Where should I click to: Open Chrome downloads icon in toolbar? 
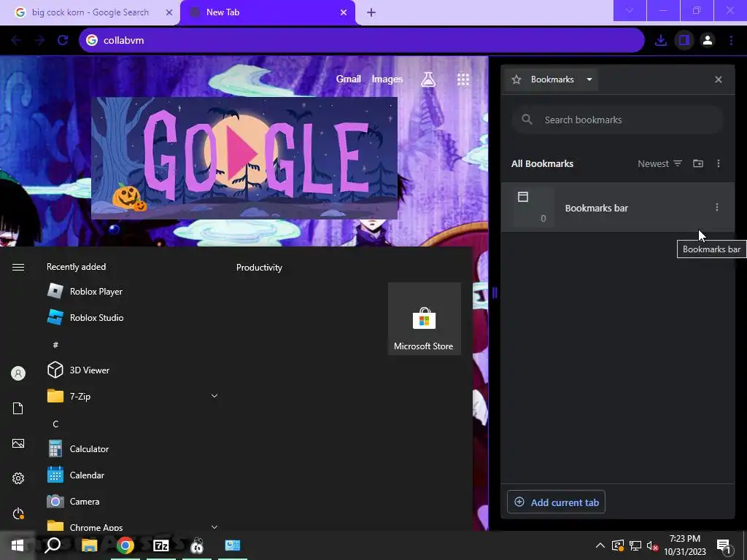tap(660, 41)
